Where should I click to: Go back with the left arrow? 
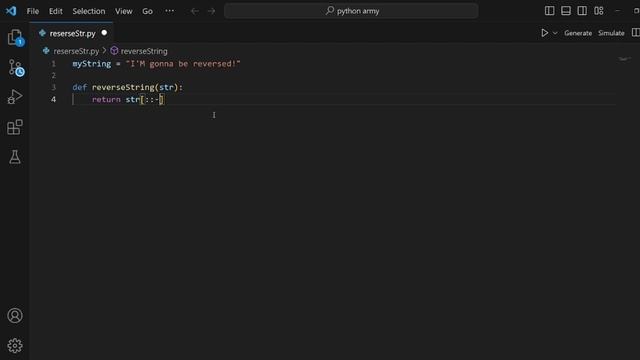point(195,11)
